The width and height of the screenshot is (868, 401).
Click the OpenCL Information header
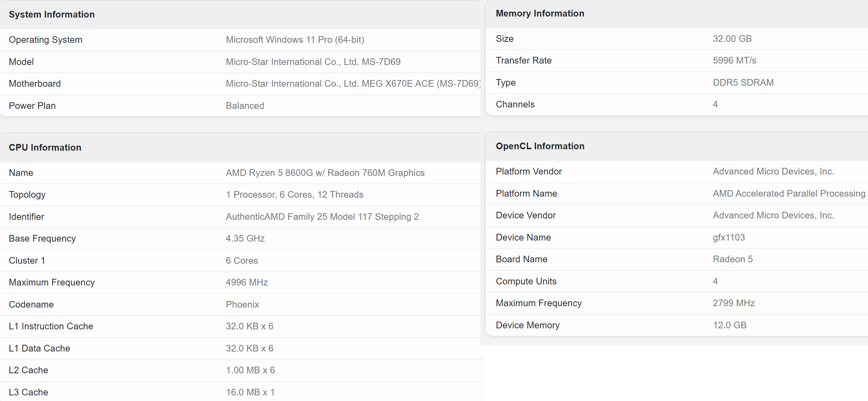(x=540, y=146)
